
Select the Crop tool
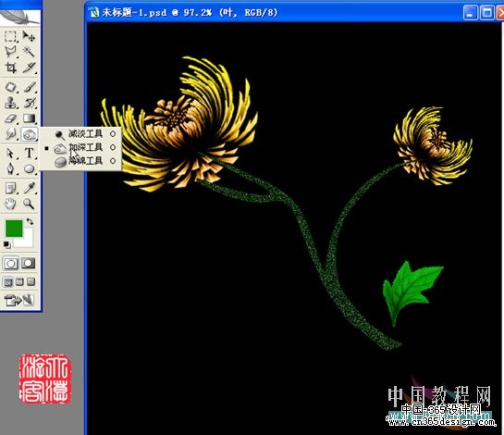coord(10,68)
